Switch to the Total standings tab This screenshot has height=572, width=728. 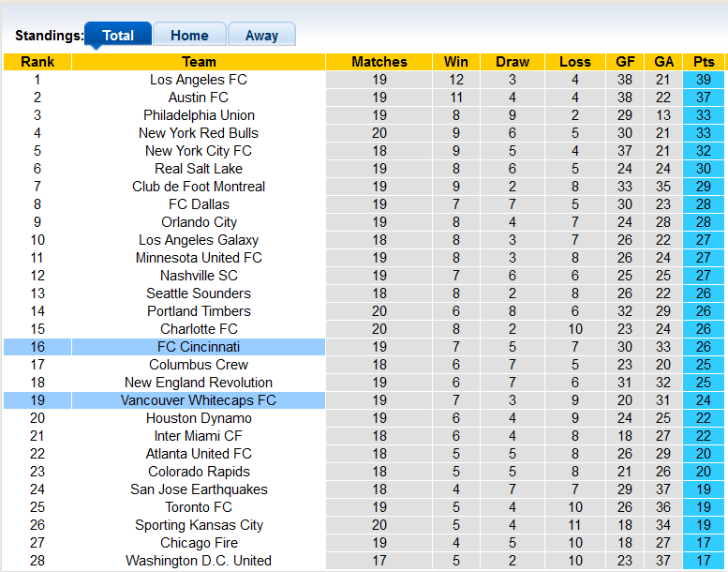(118, 36)
